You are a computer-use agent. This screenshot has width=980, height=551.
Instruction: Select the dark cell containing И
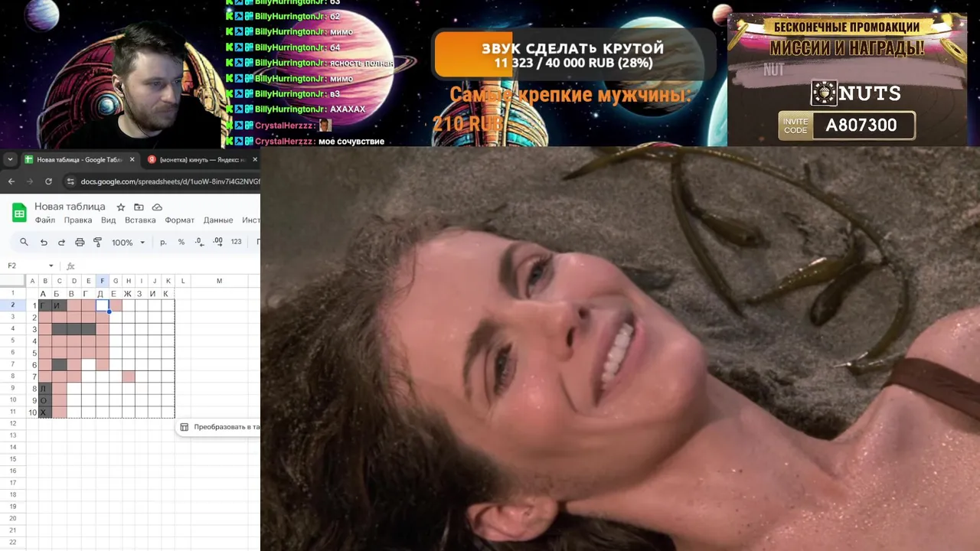[x=59, y=305]
